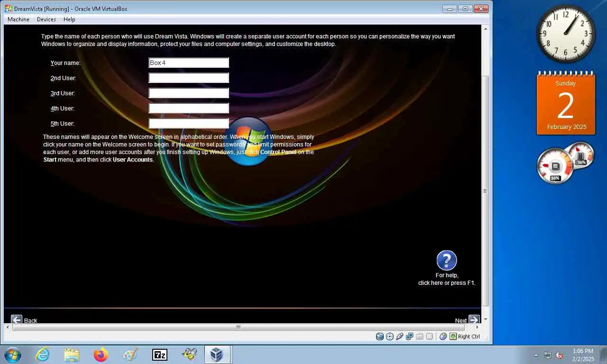Image resolution: width=607 pixels, height=364 pixels.
Task: Close the DreamVista VirtualBox window
Action: [480, 9]
